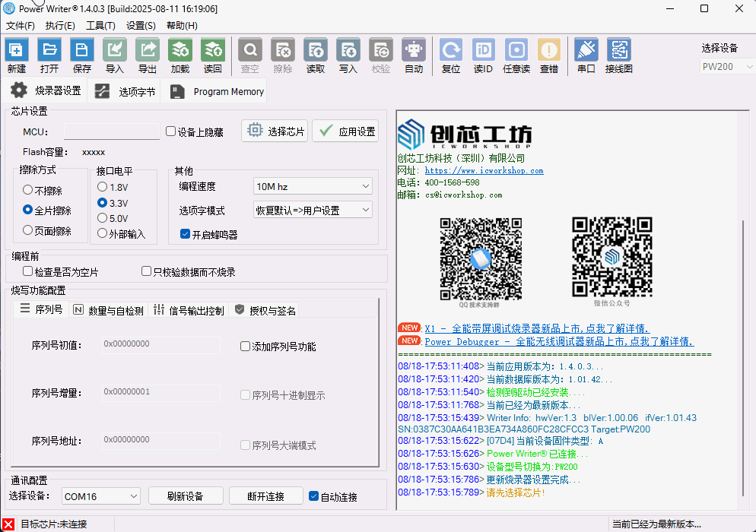
Task: Click the 查空 (Blank check) icon
Action: 250,55
